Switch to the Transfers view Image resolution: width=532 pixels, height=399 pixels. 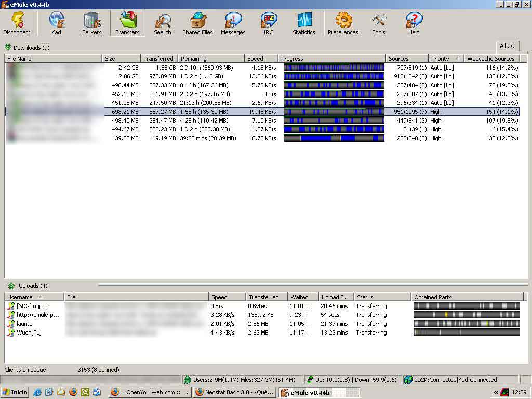[x=127, y=23]
